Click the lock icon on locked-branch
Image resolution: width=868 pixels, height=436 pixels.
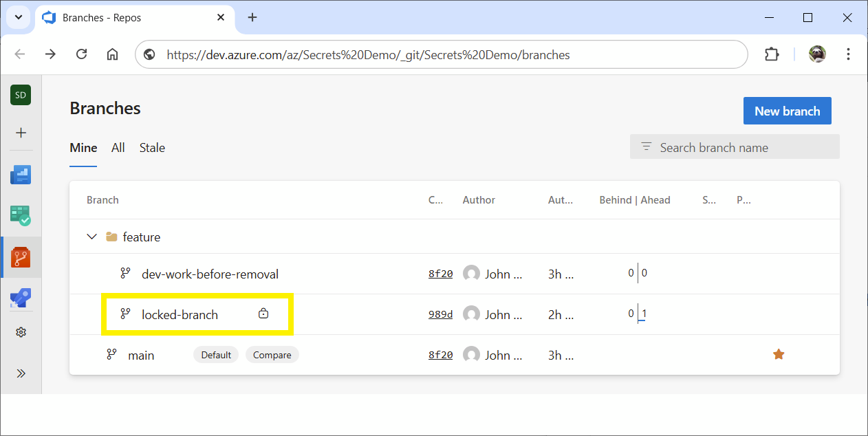click(263, 314)
